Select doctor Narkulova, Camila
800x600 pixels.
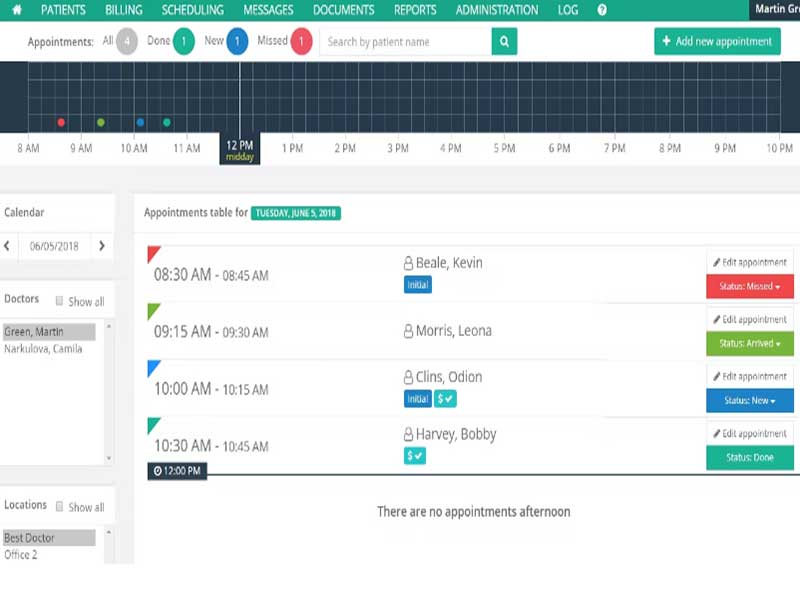(43, 349)
